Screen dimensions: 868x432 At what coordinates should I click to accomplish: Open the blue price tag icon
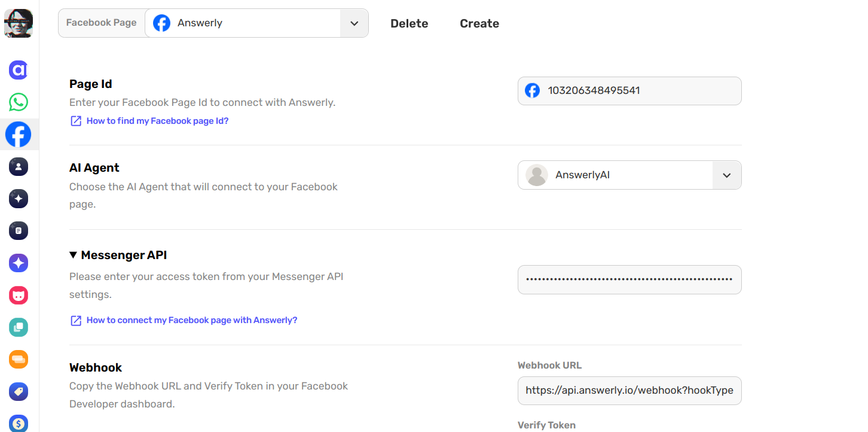pyautogui.click(x=19, y=392)
